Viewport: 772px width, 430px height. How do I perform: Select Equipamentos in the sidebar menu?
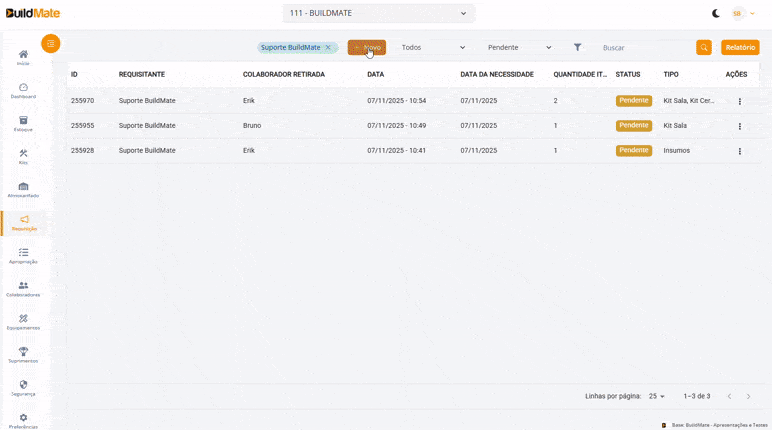click(x=23, y=321)
